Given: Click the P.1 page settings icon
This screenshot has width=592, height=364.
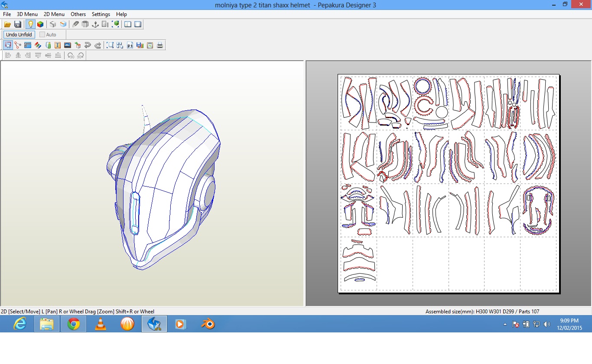Looking at the screenshot, I should (x=130, y=45).
